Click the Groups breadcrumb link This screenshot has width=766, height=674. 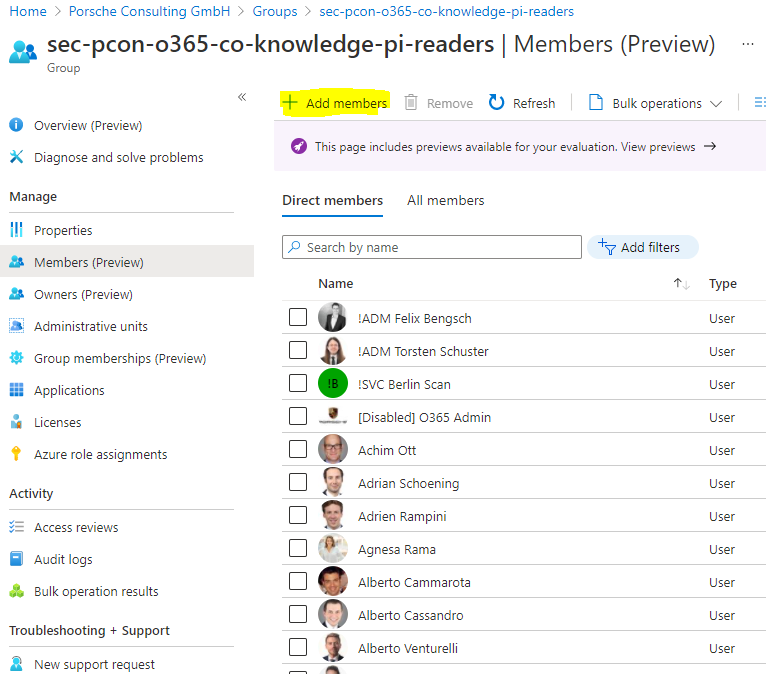(274, 11)
